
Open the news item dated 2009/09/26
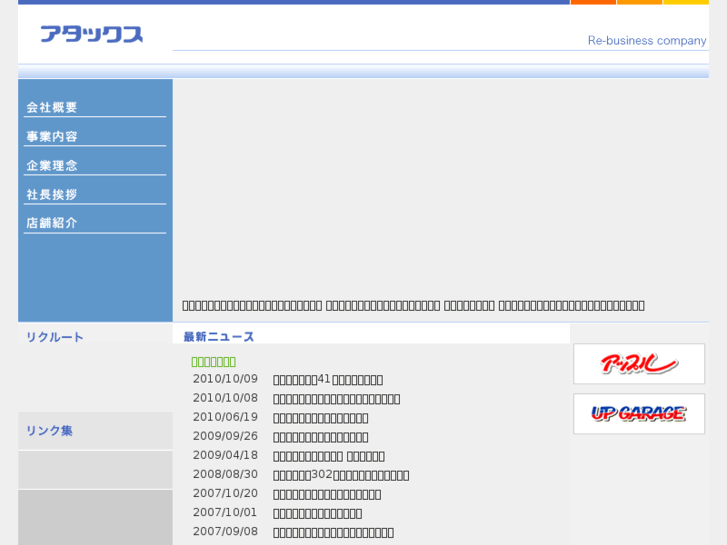pos(320,437)
